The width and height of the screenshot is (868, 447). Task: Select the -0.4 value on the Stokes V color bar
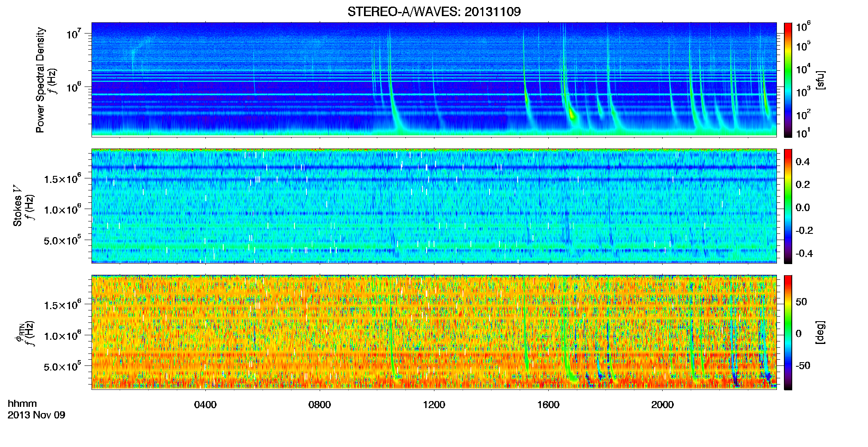(x=804, y=253)
